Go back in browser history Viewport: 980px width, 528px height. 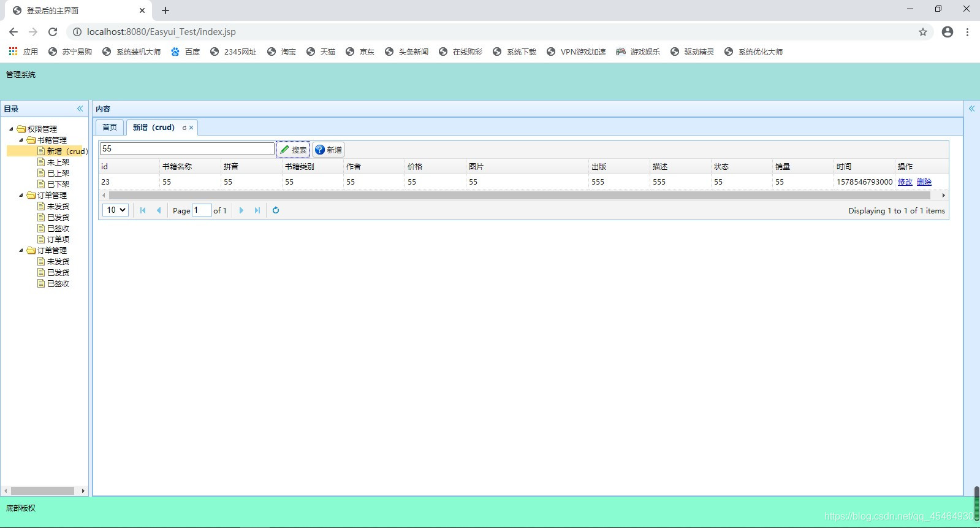click(x=13, y=32)
